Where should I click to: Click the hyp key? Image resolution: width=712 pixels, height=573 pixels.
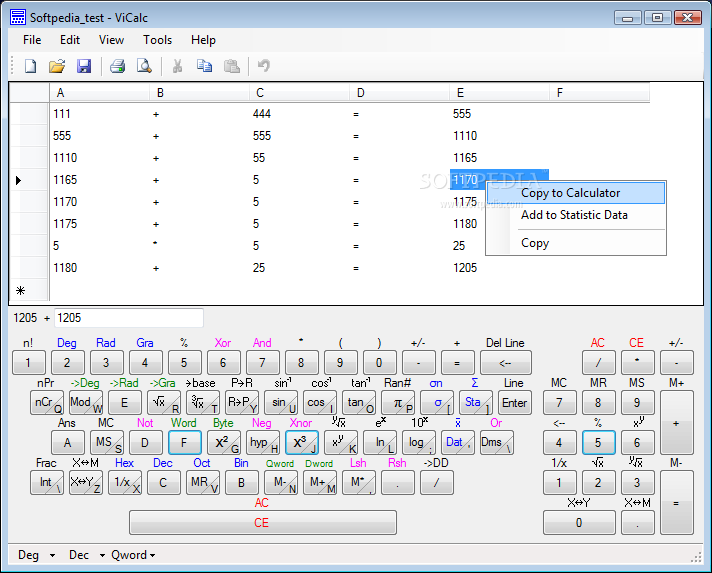[263, 443]
